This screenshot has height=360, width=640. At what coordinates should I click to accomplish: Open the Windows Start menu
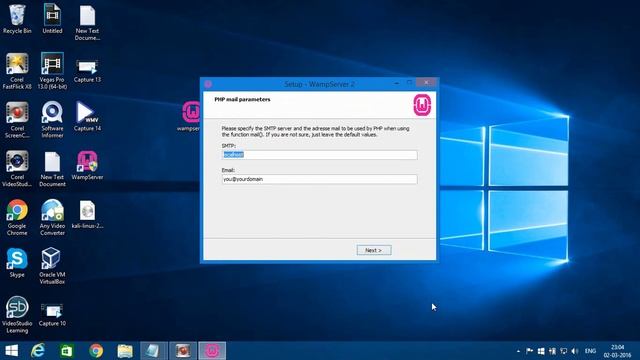tap(11, 351)
